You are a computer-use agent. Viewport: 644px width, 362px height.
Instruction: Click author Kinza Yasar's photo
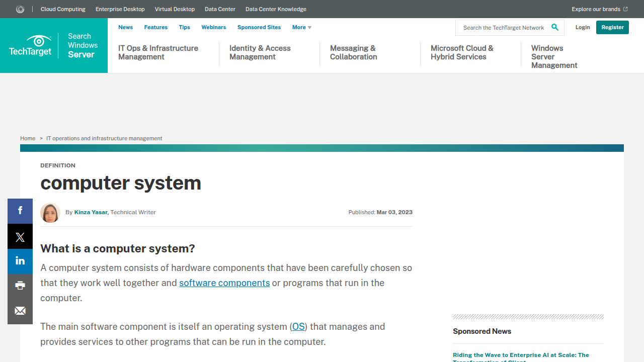(x=50, y=213)
